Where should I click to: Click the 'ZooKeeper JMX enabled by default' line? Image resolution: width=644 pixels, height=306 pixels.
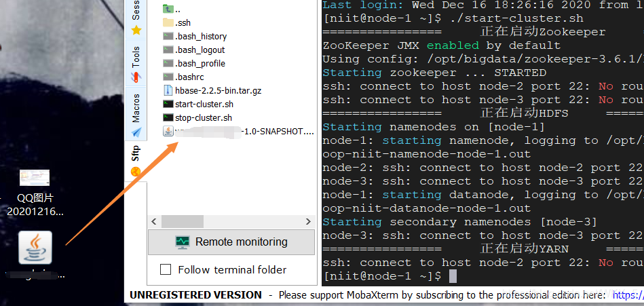coord(442,45)
